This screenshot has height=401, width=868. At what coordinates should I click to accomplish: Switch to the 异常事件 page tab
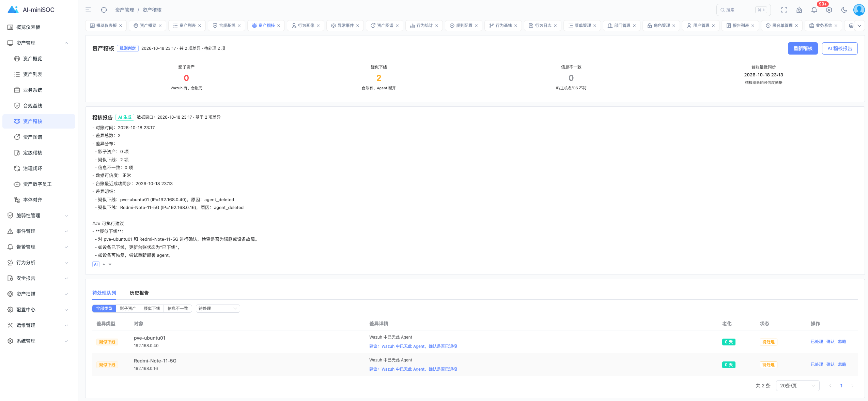pos(345,26)
